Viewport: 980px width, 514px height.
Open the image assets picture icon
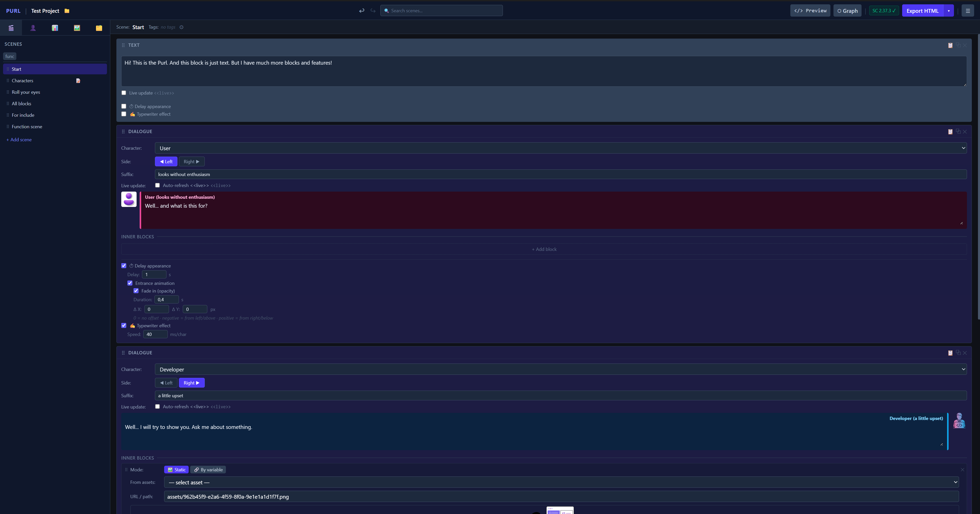(77, 28)
